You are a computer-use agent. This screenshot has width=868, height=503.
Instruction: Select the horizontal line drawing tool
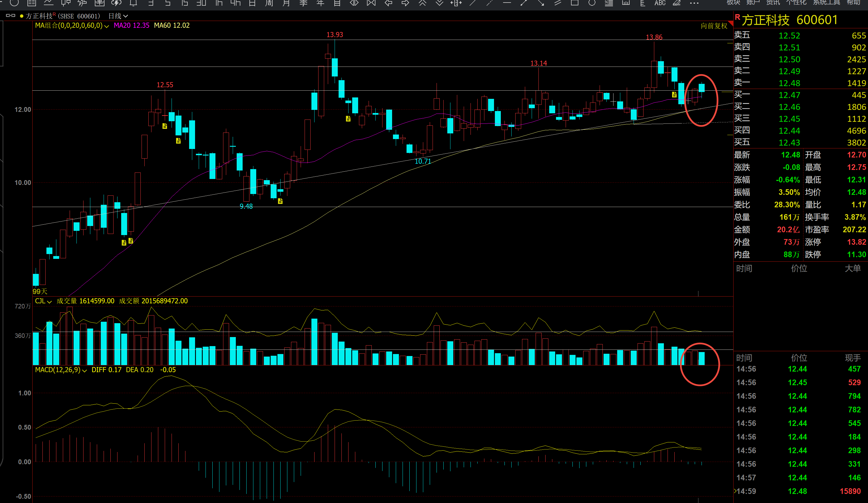[x=507, y=3]
